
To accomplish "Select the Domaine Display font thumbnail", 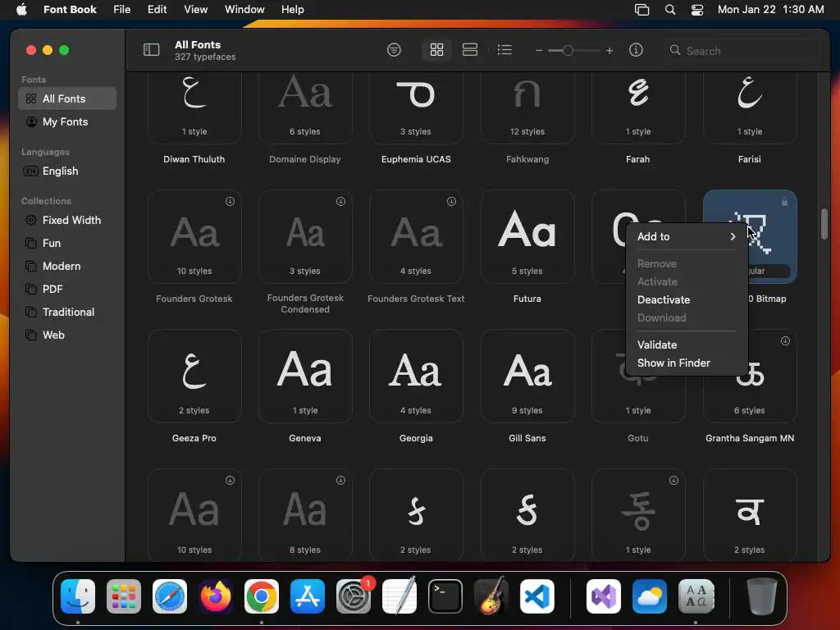I will [x=305, y=107].
